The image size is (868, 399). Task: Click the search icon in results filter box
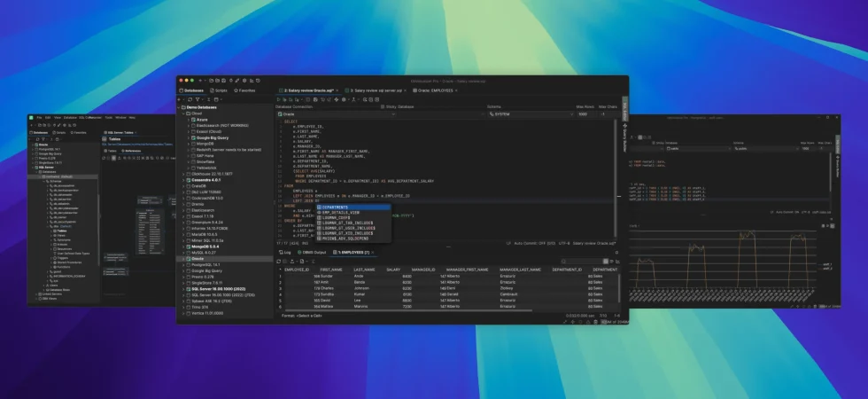tap(563, 262)
